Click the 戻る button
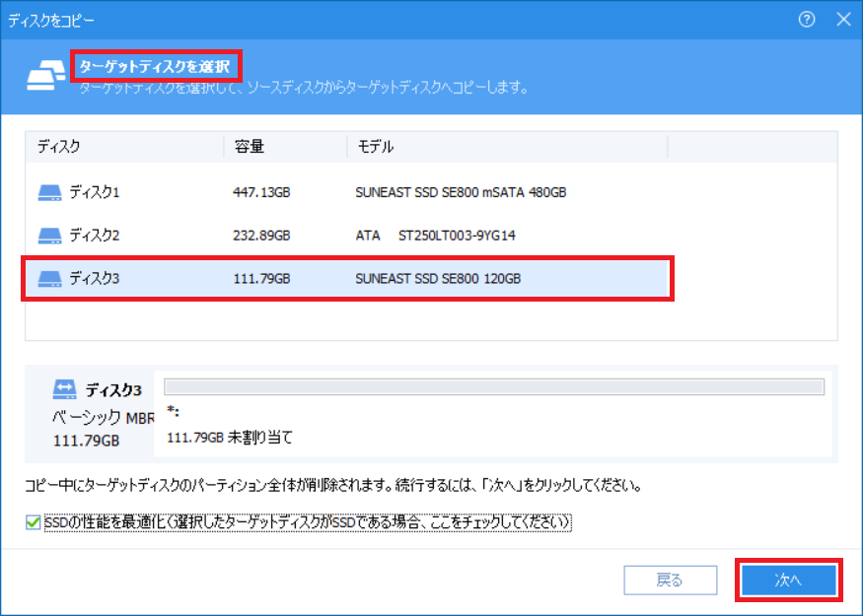 click(x=671, y=580)
